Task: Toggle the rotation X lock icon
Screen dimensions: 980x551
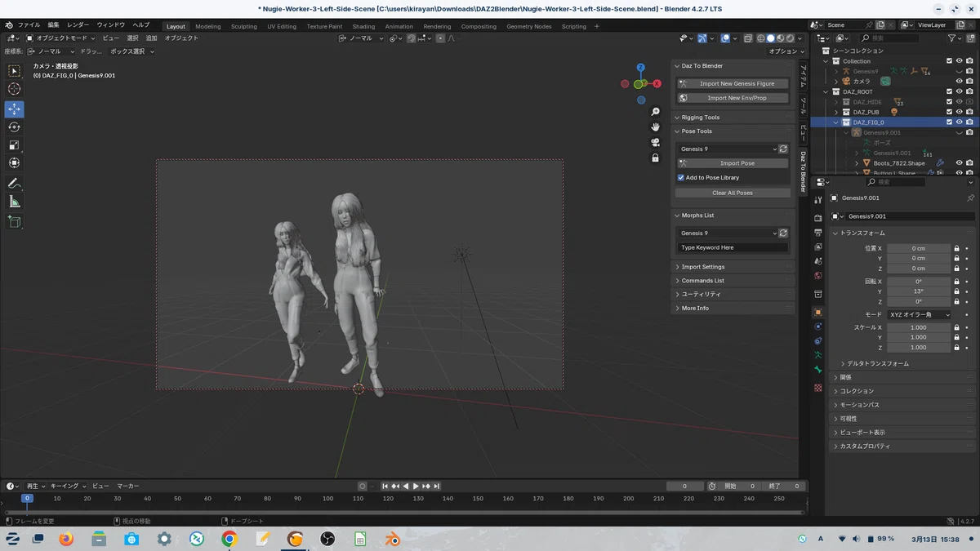Action: pos(956,282)
